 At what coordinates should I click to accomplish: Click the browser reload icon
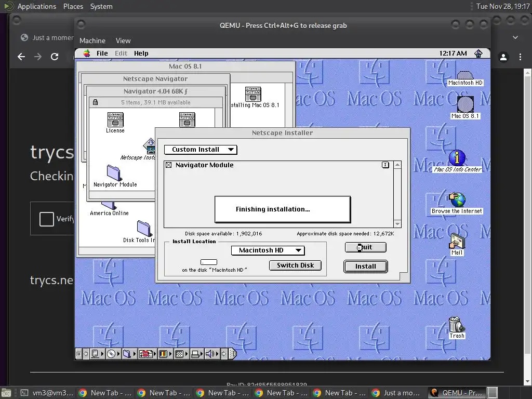pyautogui.click(x=55, y=57)
